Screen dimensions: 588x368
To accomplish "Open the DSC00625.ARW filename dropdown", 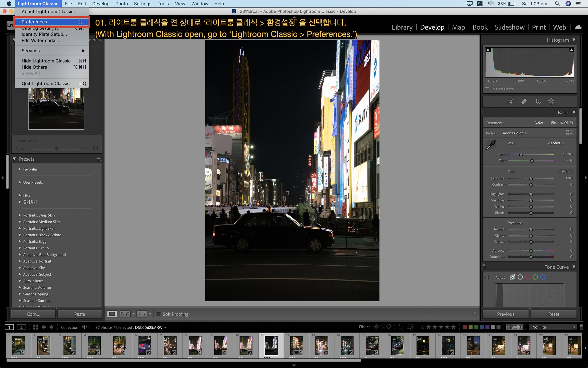I will pos(151,327).
